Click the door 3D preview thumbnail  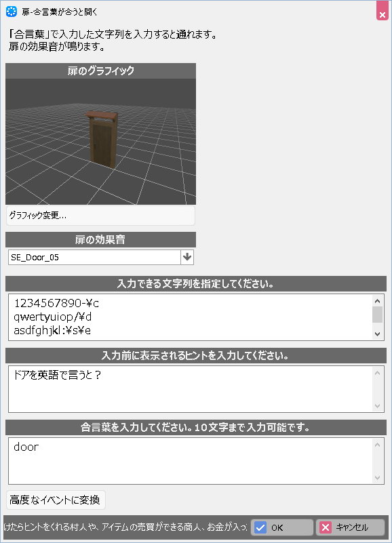pos(100,142)
